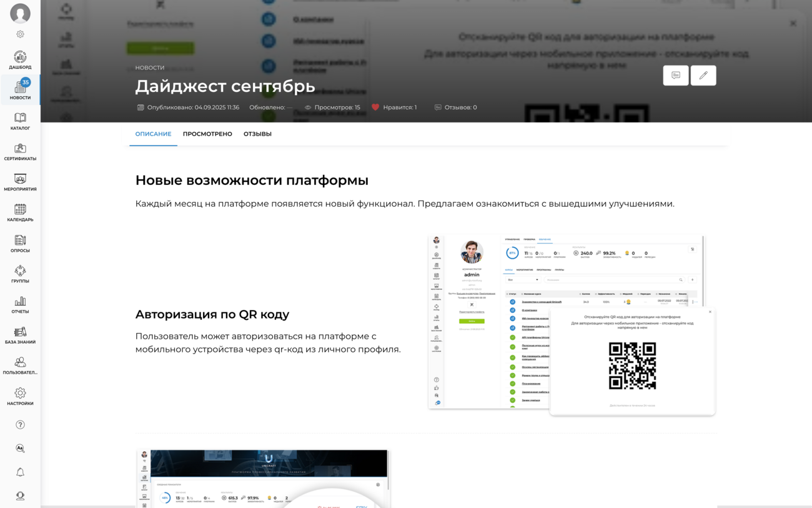Switch to the Описание tab

tap(153, 134)
